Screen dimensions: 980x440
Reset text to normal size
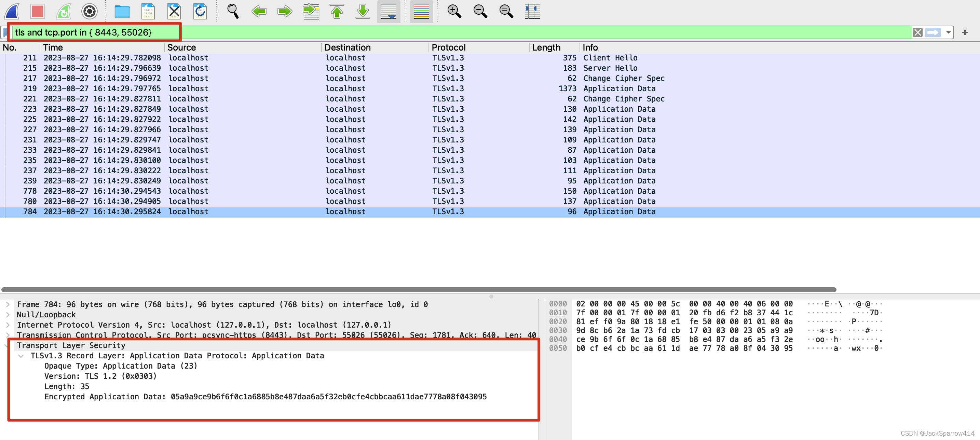tap(506, 11)
